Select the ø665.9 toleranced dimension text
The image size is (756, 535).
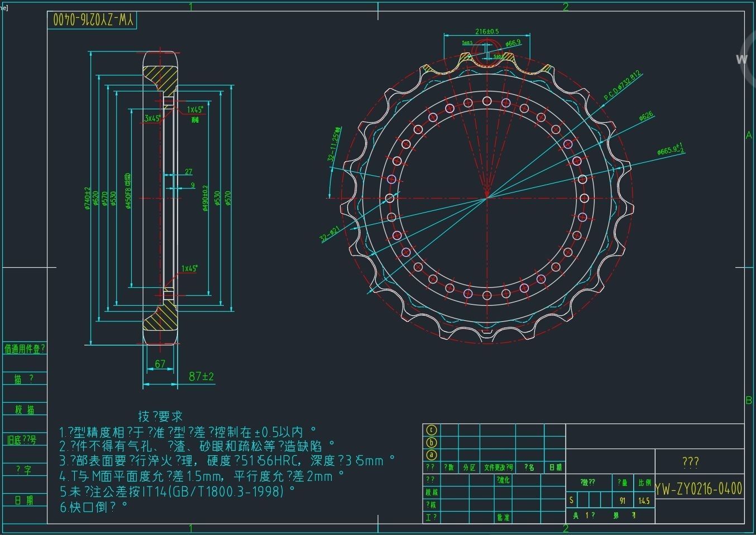coord(671,150)
